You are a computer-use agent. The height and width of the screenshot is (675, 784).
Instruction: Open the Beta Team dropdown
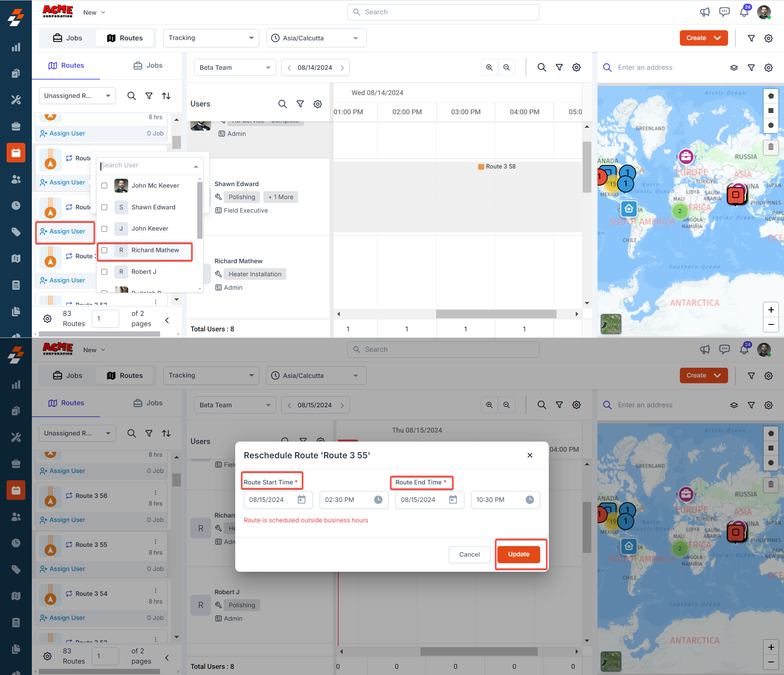[234, 68]
